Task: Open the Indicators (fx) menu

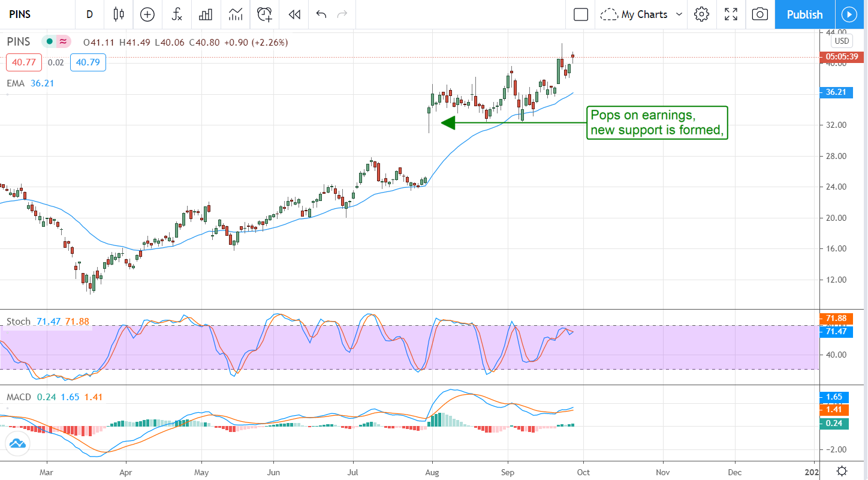Action: coord(177,14)
